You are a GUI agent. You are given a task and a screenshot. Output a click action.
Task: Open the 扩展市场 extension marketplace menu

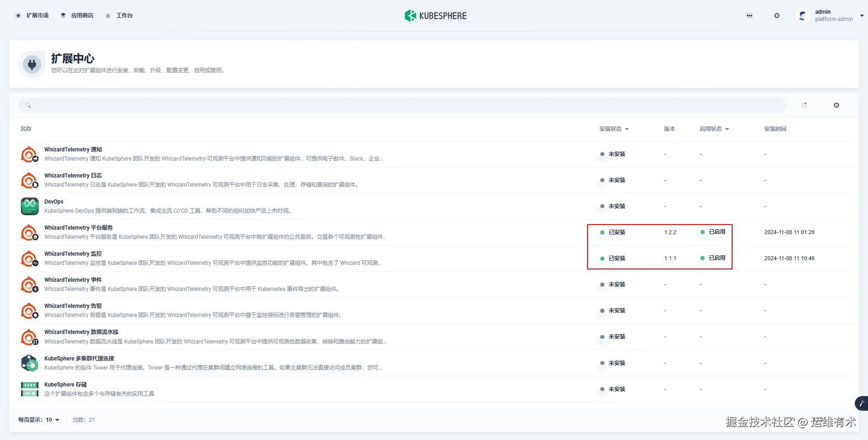click(32, 16)
